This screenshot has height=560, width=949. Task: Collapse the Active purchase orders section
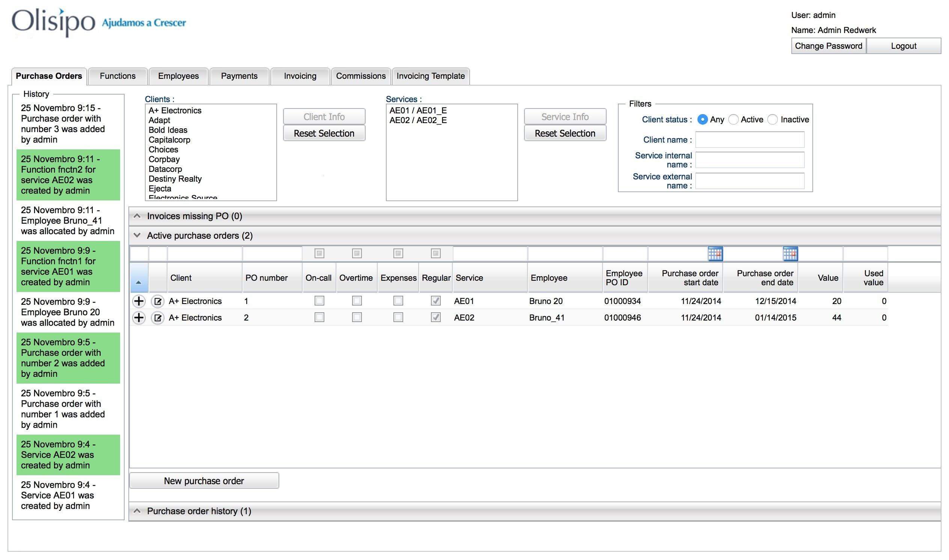pyautogui.click(x=137, y=235)
